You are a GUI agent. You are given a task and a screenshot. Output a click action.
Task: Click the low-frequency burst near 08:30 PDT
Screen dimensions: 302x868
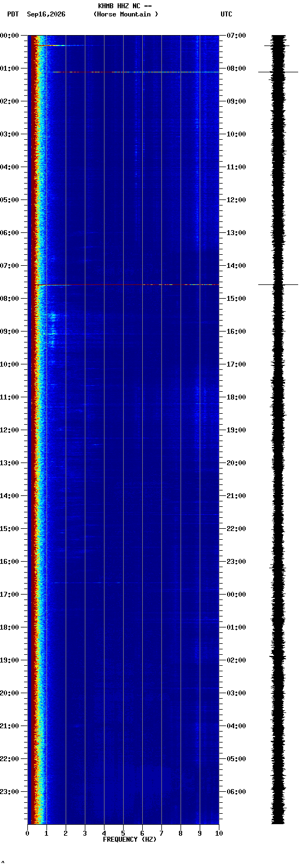(53, 316)
